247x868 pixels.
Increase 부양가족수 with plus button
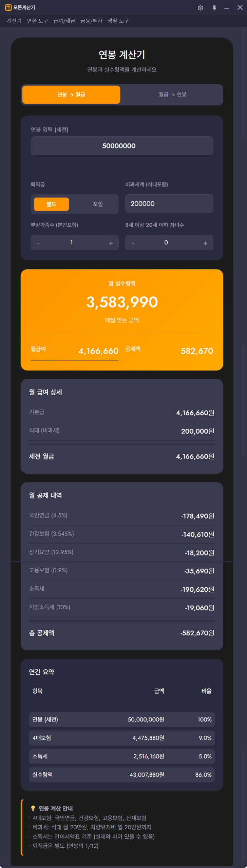tap(111, 243)
